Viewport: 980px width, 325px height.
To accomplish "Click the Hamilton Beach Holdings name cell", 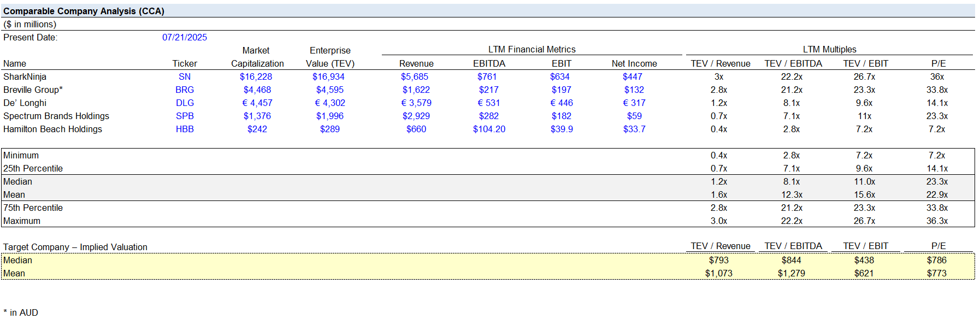I will pos(52,129).
